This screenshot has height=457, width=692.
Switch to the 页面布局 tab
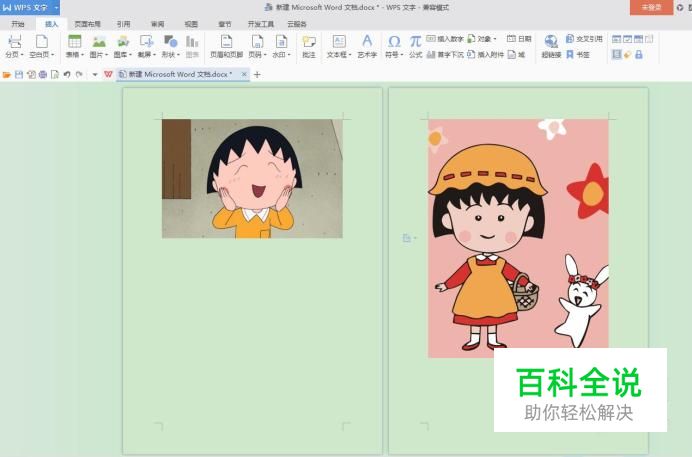pyautogui.click(x=87, y=24)
